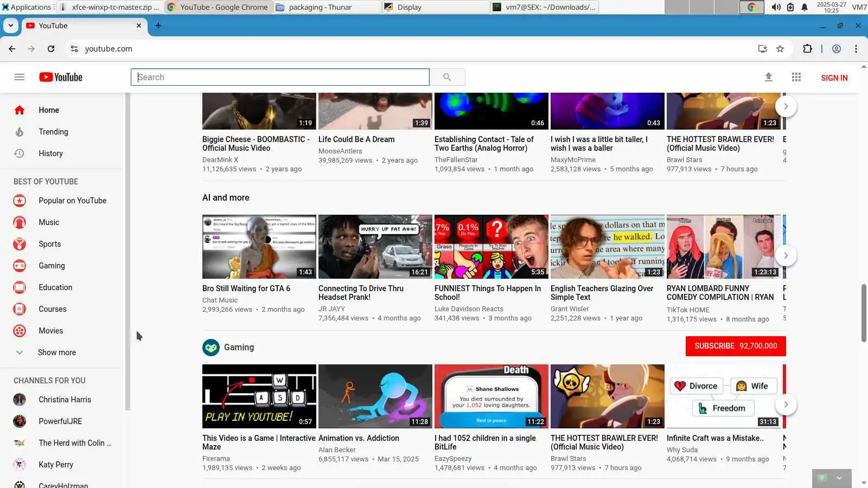868x488 pixels.
Task: Switch to Display taskbar window
Action: pyautogui.click(x=436, y=7)
